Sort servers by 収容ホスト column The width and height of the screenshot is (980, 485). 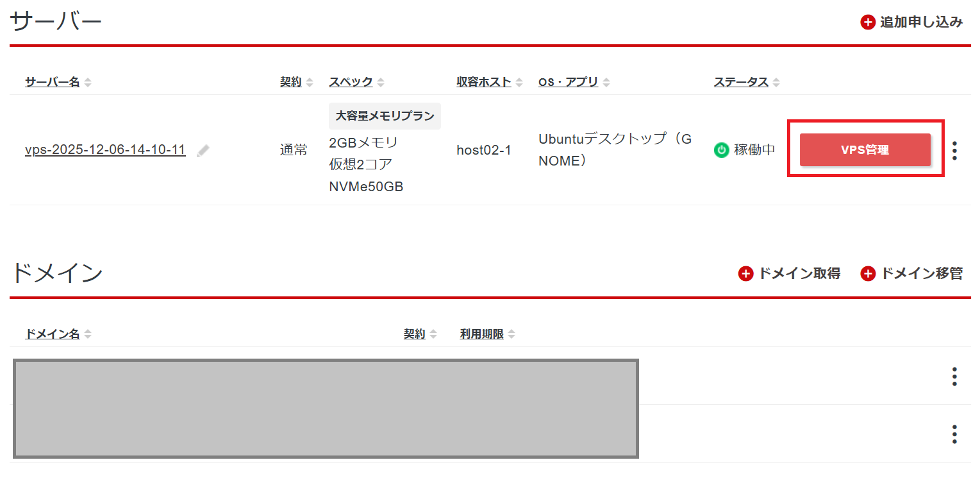click(x=484, y=82)
